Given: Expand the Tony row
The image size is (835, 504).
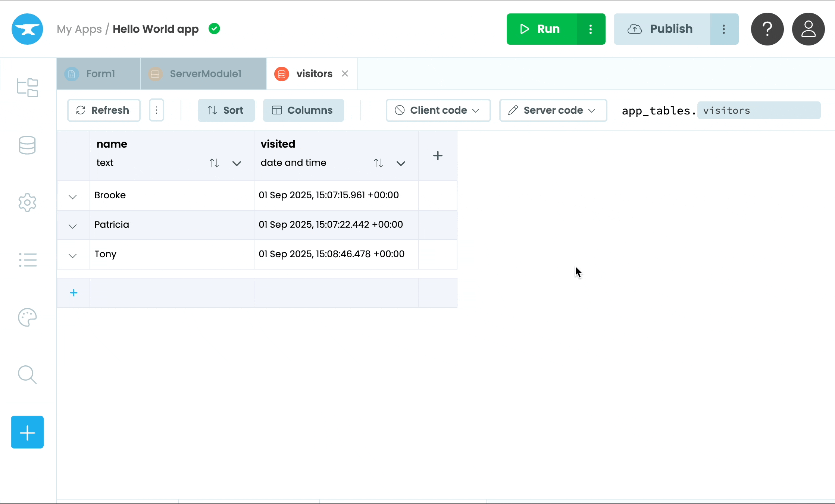Looking at the screenshot, I should point(73,255).
